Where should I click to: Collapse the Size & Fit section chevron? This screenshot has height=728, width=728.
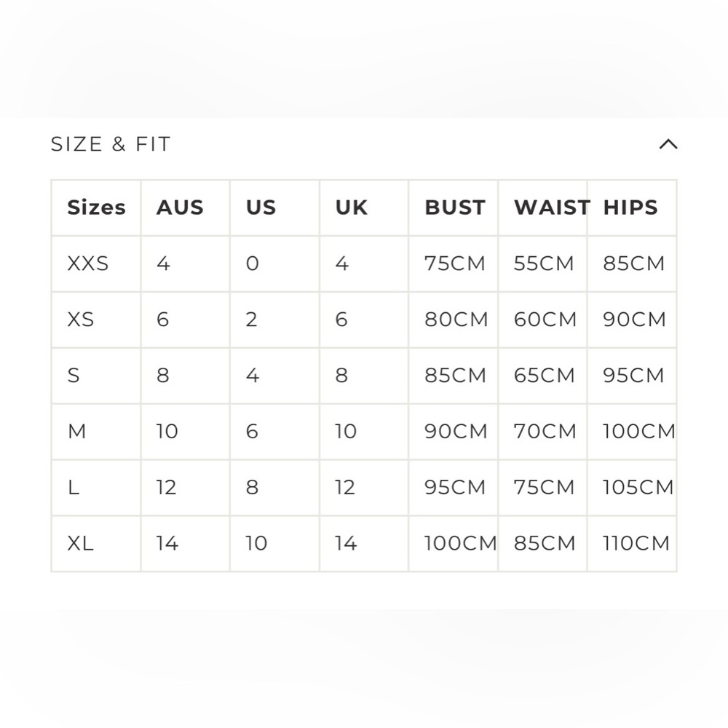[668, 144]
